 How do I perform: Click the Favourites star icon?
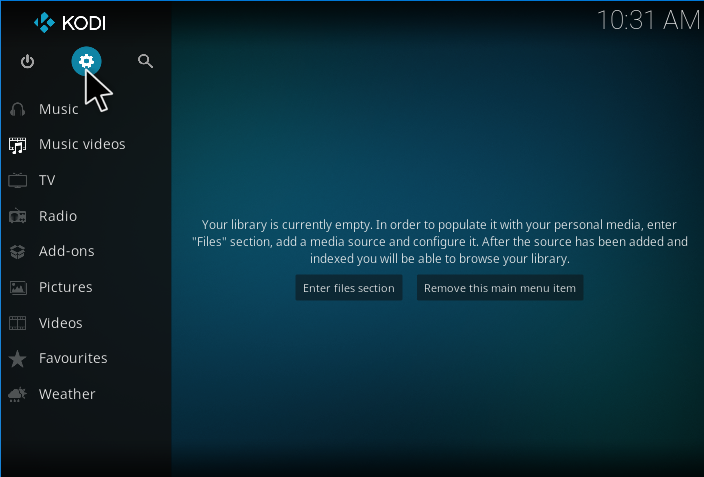point(18,358)
